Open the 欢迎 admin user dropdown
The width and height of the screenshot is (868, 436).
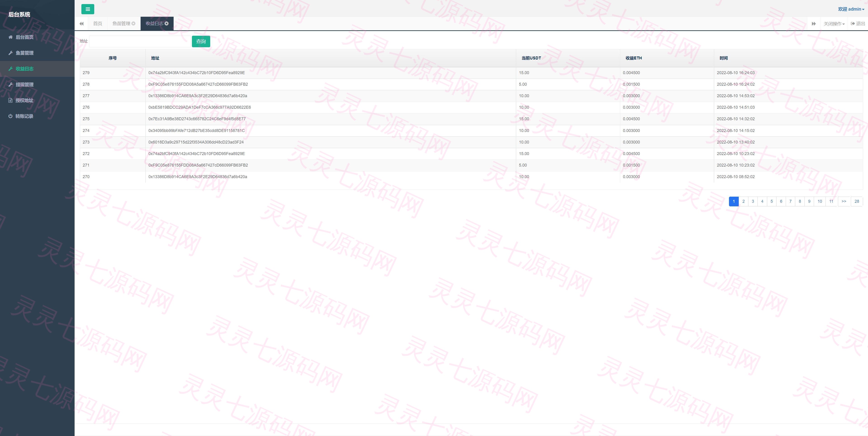pyautogui.click(x=851, y=9)
